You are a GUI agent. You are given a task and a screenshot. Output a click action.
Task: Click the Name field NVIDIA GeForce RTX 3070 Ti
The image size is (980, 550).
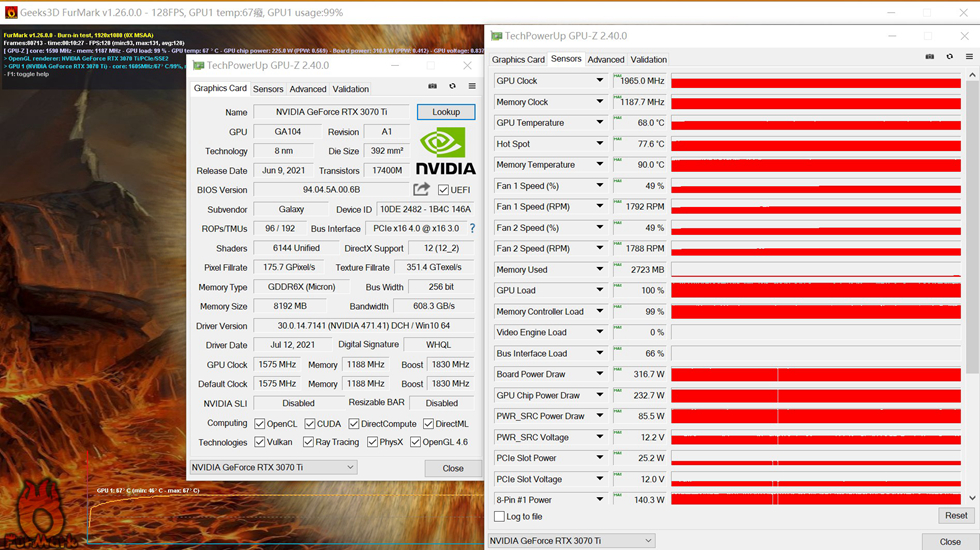[331, 112]
